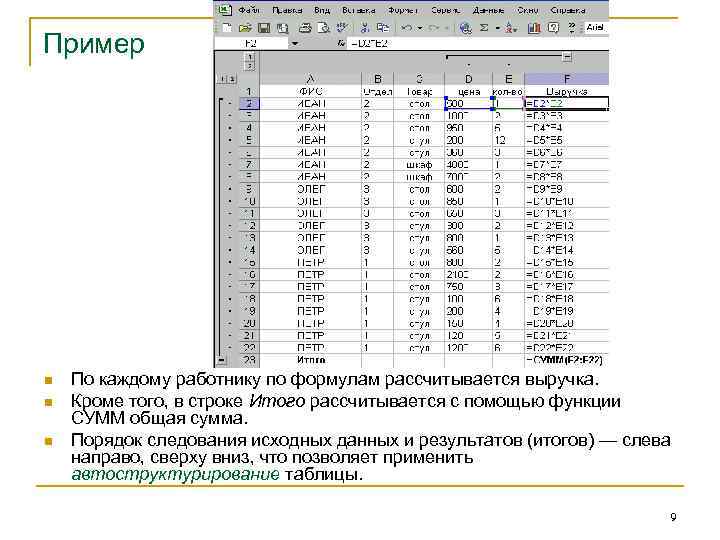Open the Arial font name box
720x540 pixels.
click(x=596, y=28)
